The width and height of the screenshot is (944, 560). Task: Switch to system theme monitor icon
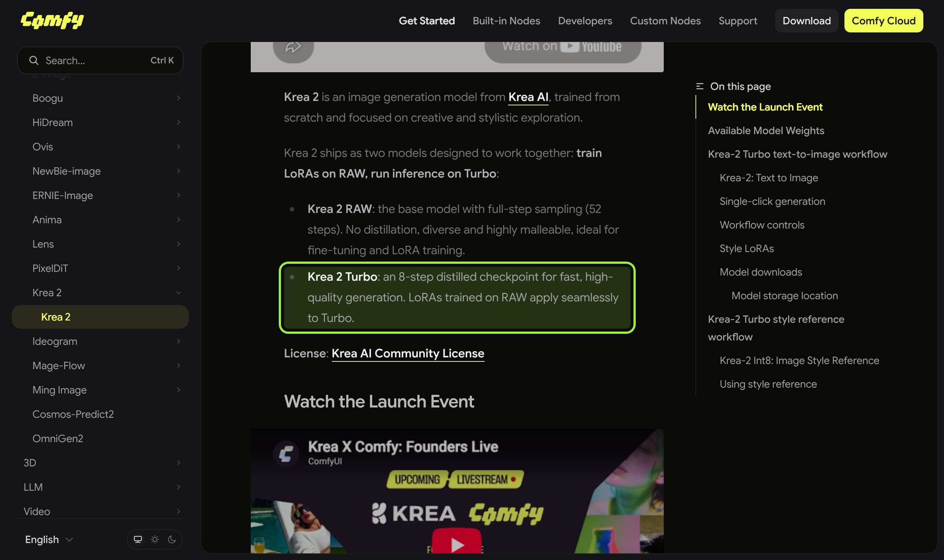coord(138,539)
